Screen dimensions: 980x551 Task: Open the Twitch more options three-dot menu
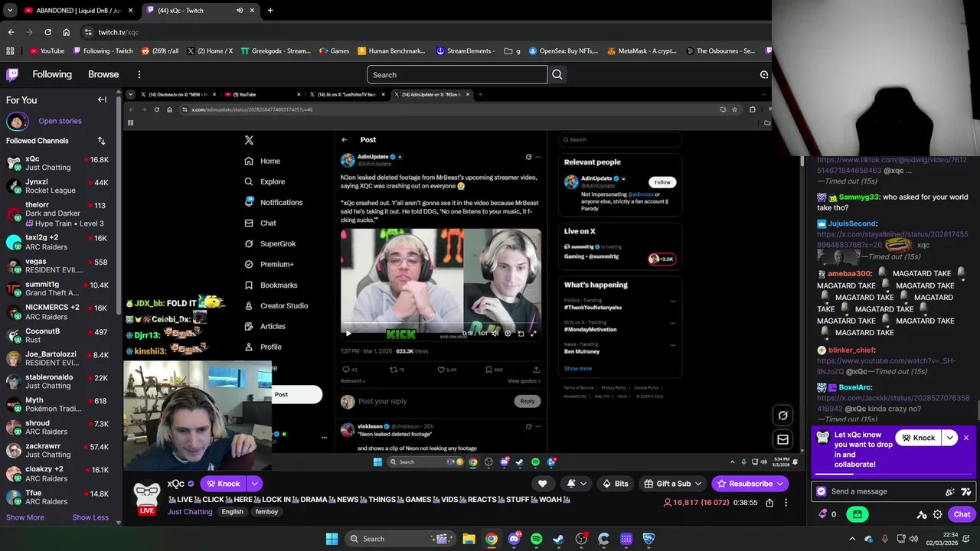[139, 74]
